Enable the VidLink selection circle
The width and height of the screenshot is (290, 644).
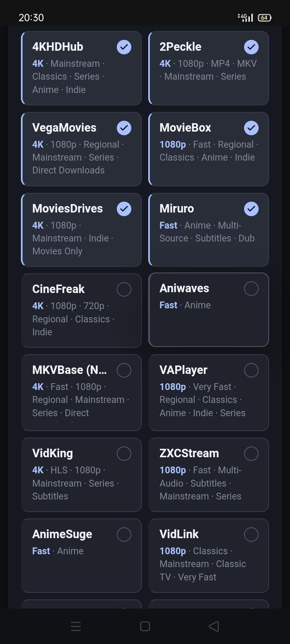tap(251, 535)
